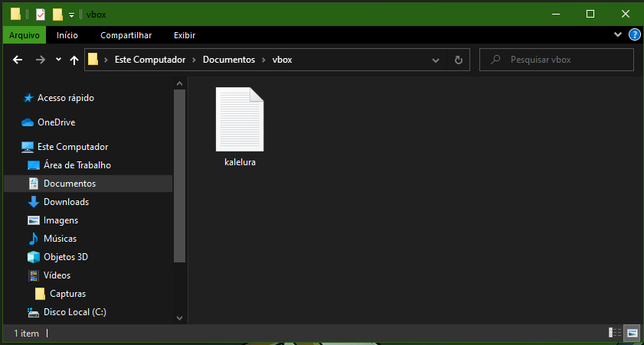The image size is (644, 345).
Task: Go up one folder level arrow
Action: pyautogui.click(x=74, y=60)
